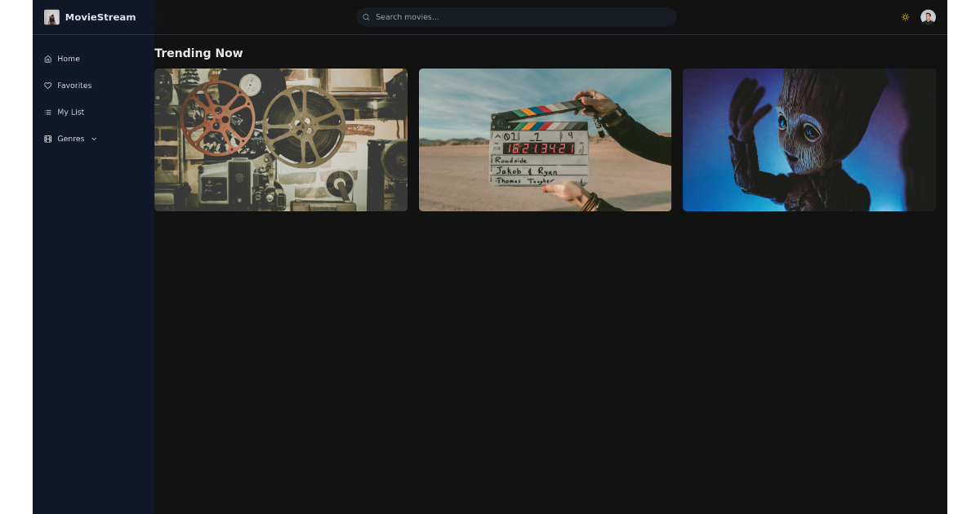Select the clapperboard movie thumbnail
980x514 pixels.
(x=545, y=140)
